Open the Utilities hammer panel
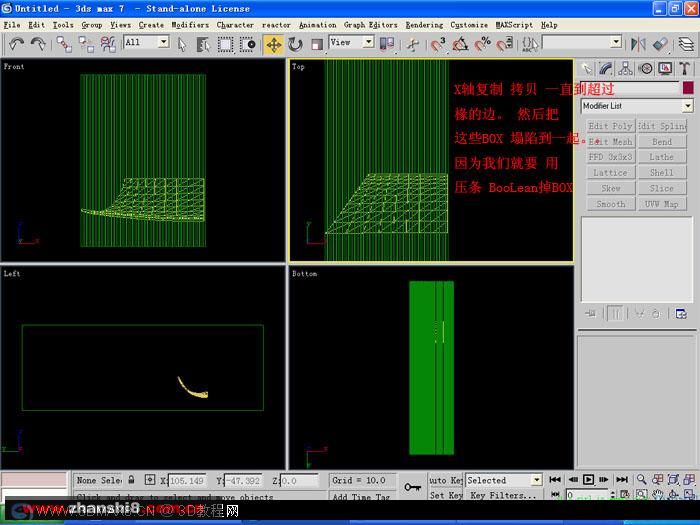Viewport: 700px width, 525px height. [684, 68]
